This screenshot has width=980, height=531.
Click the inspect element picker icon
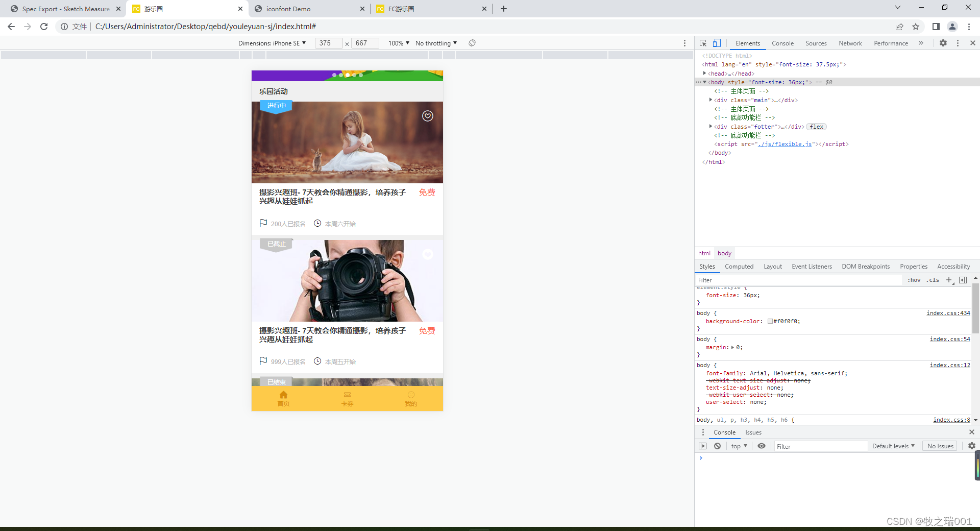point(703,43)
